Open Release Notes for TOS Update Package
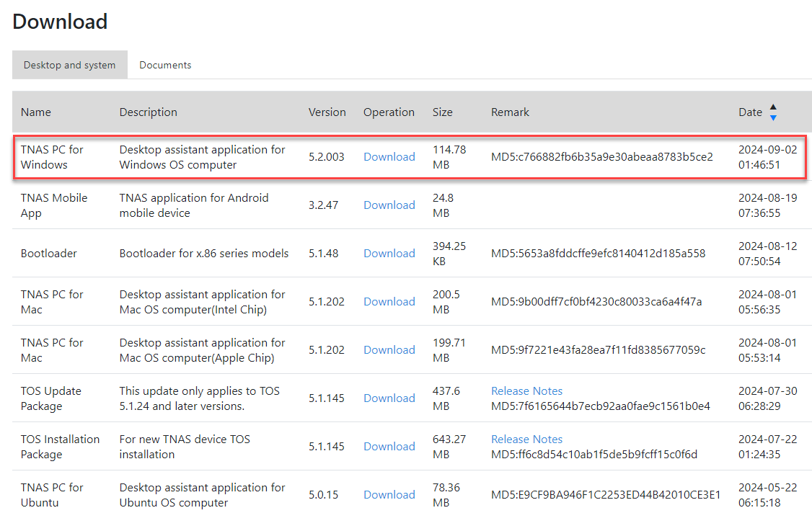This screenshot has width=812, height=531. [x=526, y=391]
